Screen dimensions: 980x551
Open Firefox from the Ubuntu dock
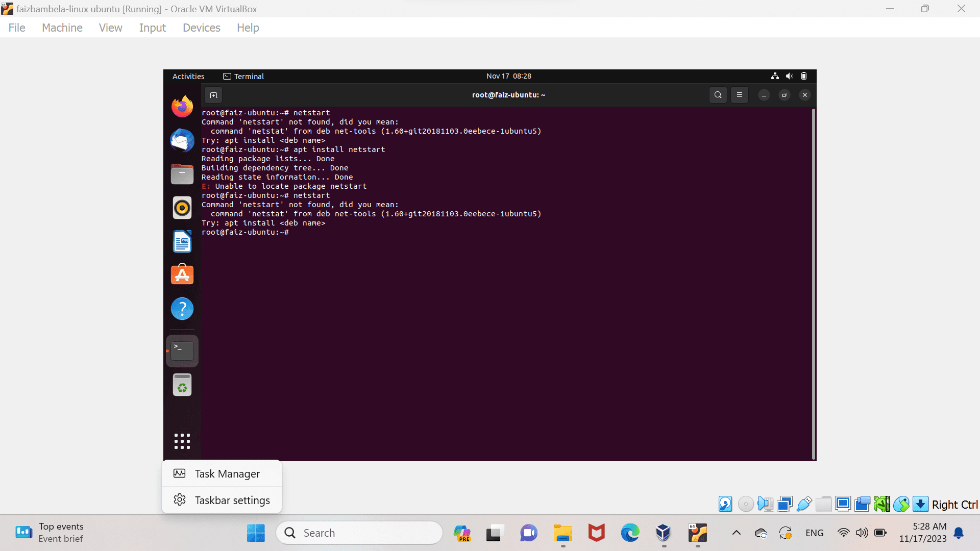(182, 107)
